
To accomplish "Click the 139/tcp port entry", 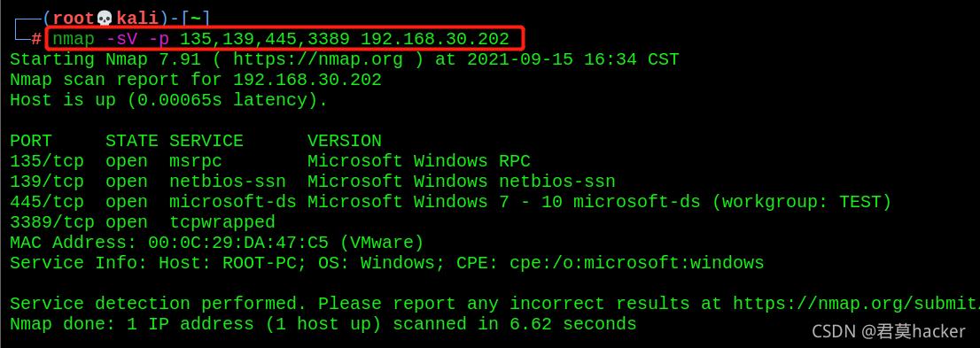I will 47,182.
